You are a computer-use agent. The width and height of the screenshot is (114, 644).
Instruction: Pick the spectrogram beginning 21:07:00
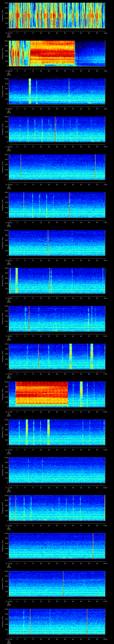[57, 243]
